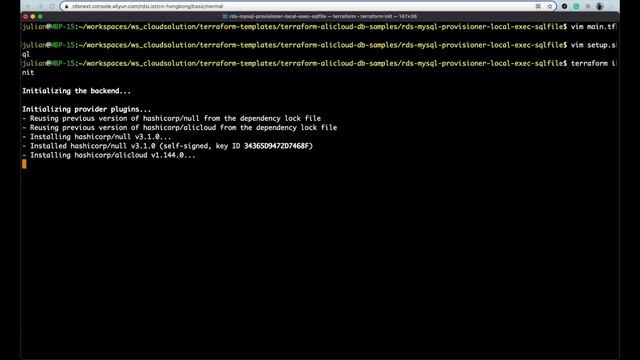This screenshot has width=640, height=360.
Task: Open the black round browser extension
Action: pos(564,6)
